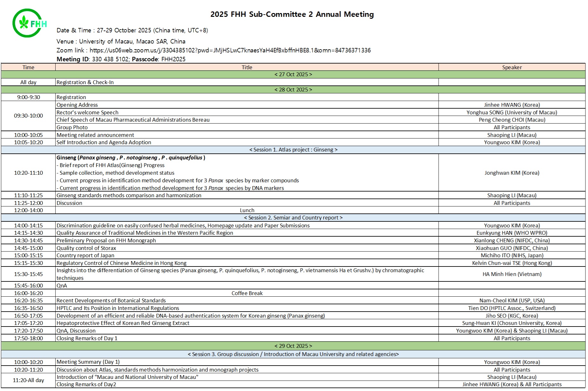This screenshot has height=391, width=588.
Task: Select the 27 Oct 2025 date row
Action: 293,74
